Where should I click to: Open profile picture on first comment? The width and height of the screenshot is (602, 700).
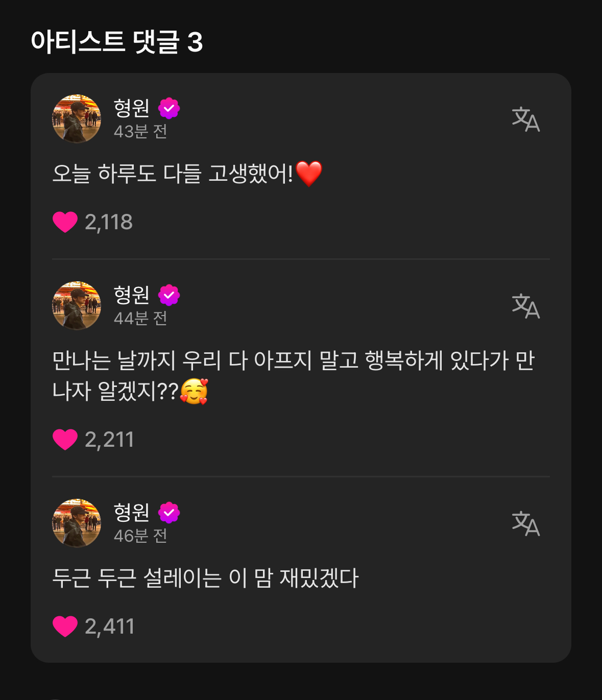[77, 119]
